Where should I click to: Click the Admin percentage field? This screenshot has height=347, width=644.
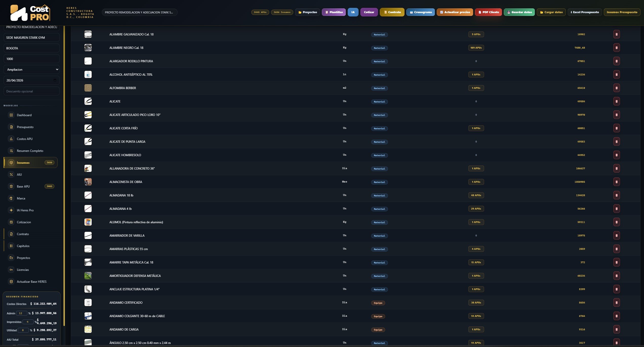[x=22, y=313]
